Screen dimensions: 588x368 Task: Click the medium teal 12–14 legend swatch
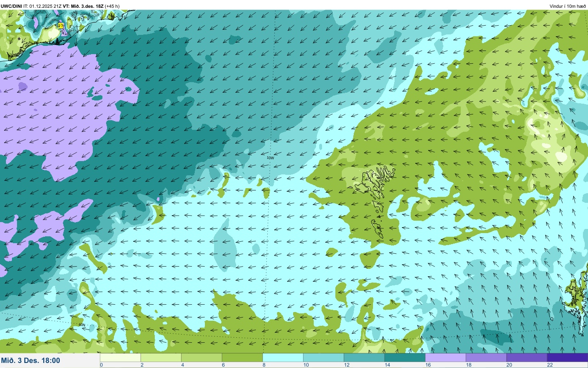pos(364,357)
